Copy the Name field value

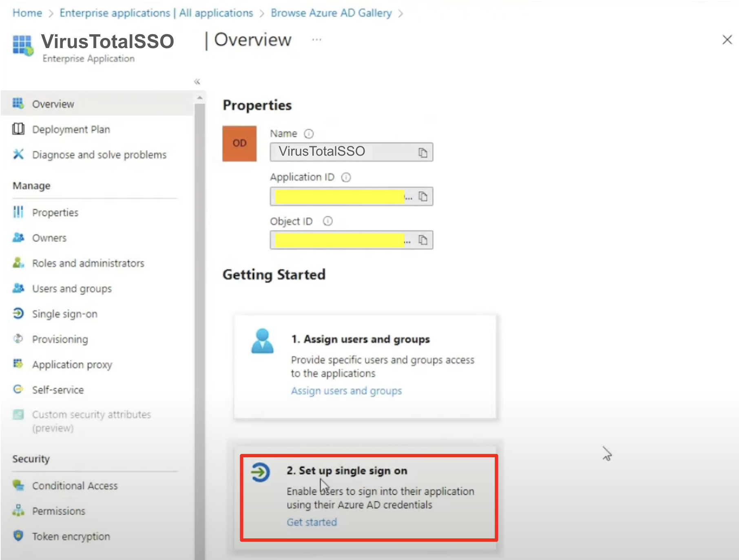click(x=423, y=152)
